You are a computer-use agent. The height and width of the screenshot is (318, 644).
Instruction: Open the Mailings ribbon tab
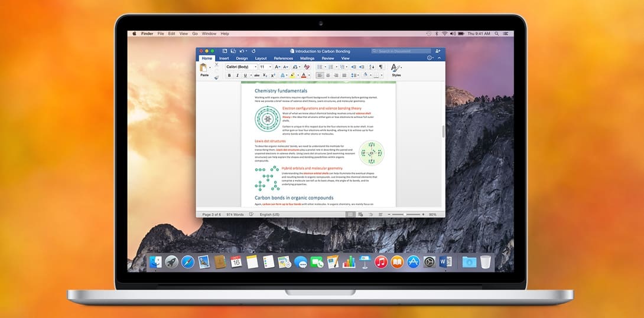click(307, 58)
